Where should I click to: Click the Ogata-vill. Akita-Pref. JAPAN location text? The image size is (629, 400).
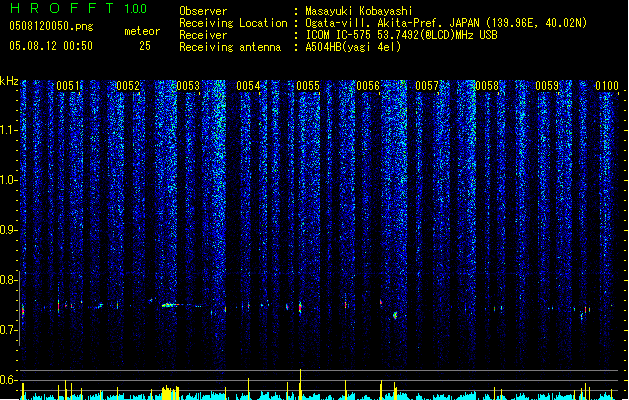446,23
